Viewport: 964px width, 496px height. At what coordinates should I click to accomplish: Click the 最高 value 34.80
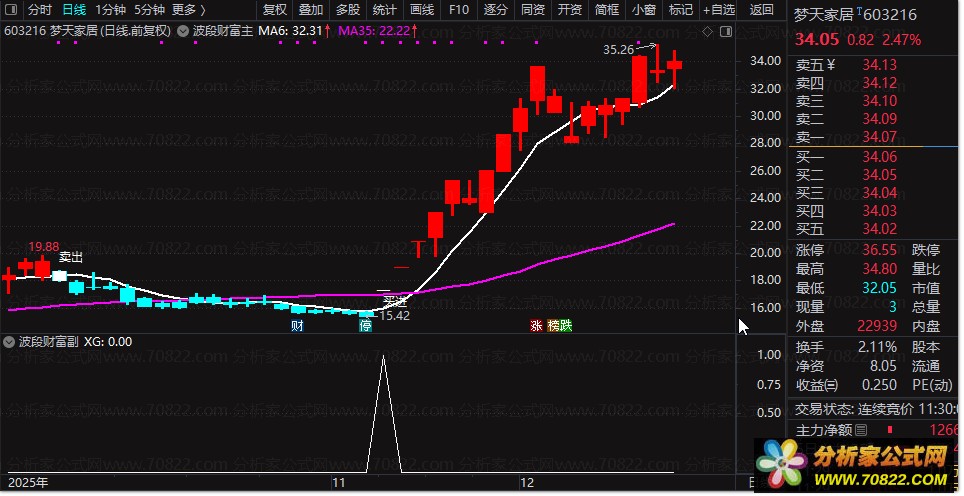pos(879,269)
